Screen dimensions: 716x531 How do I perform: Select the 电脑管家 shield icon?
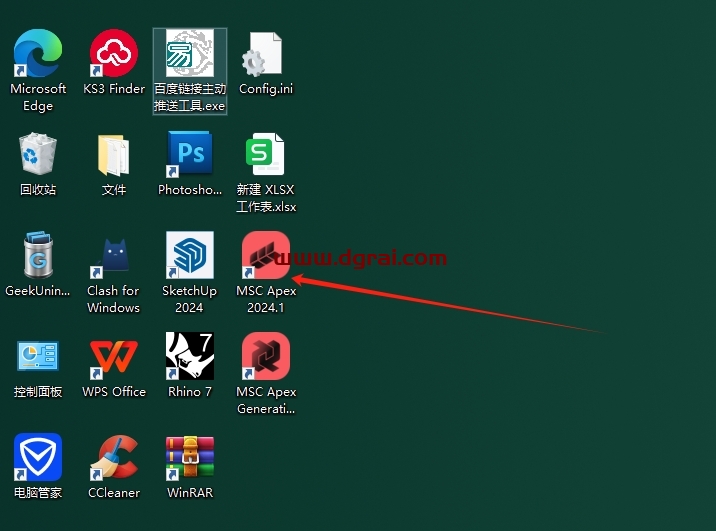point(38,457)
